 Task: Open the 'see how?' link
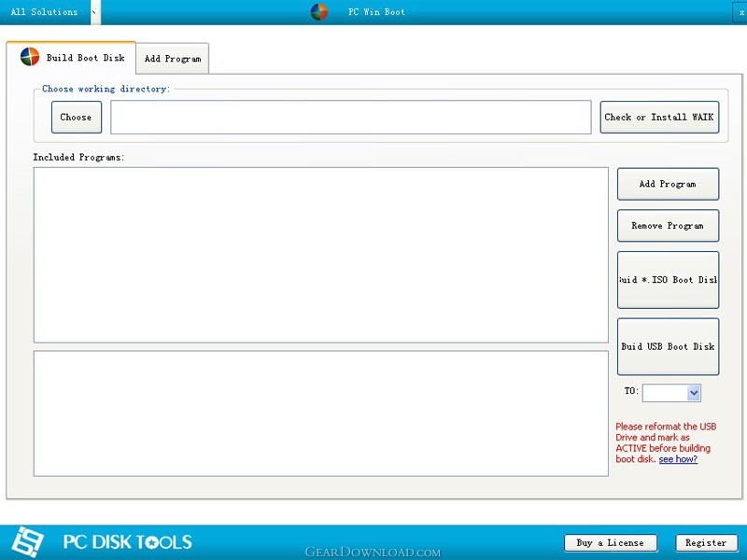678,459
